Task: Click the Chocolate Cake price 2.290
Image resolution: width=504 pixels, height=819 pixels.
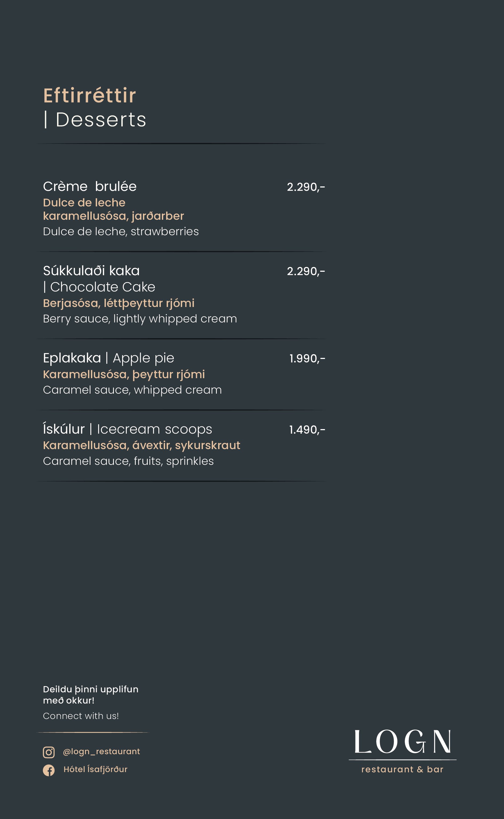Action: [x=306, y=271]
